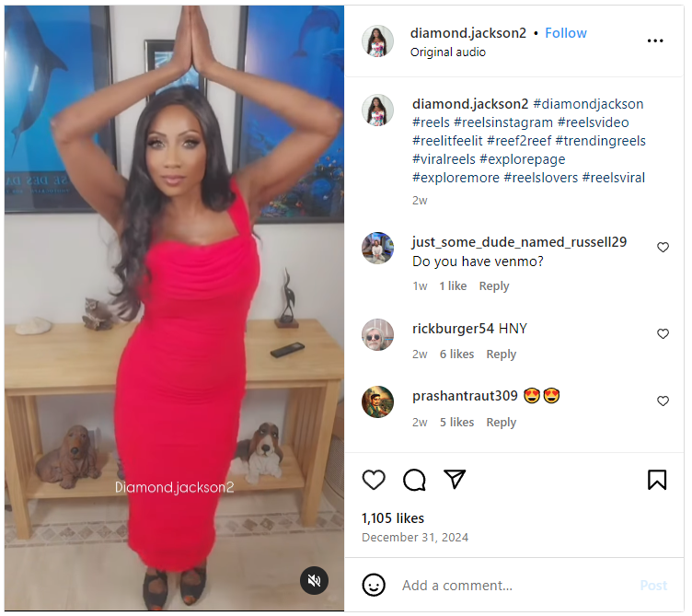Like prashantraut309's emoji comment

point(663,401)
